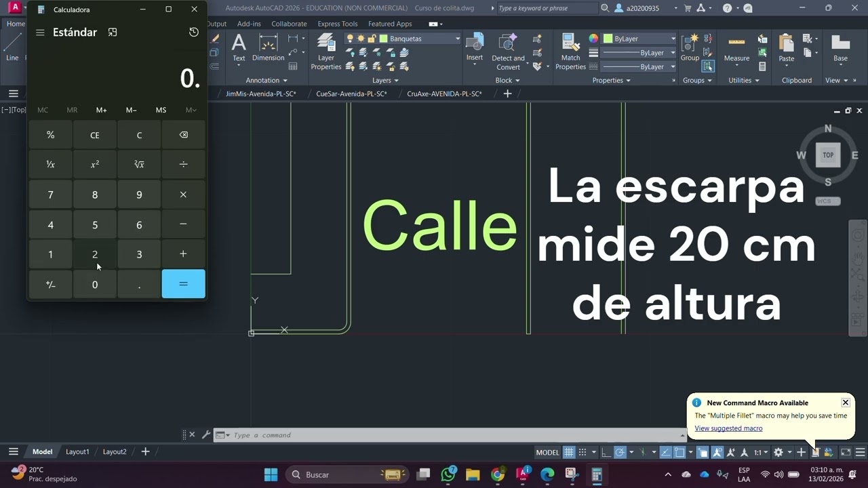Viewport: 868px width, 488px height.
Task: Expand the Utilities panel
Action: click(743, 80)
